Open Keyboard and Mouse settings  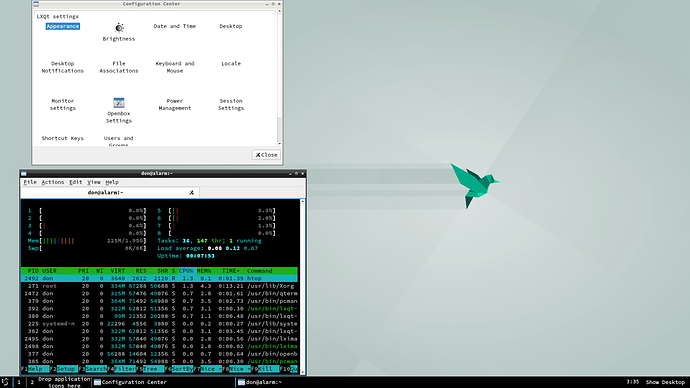pyautogui.click(x=175, y=67)
